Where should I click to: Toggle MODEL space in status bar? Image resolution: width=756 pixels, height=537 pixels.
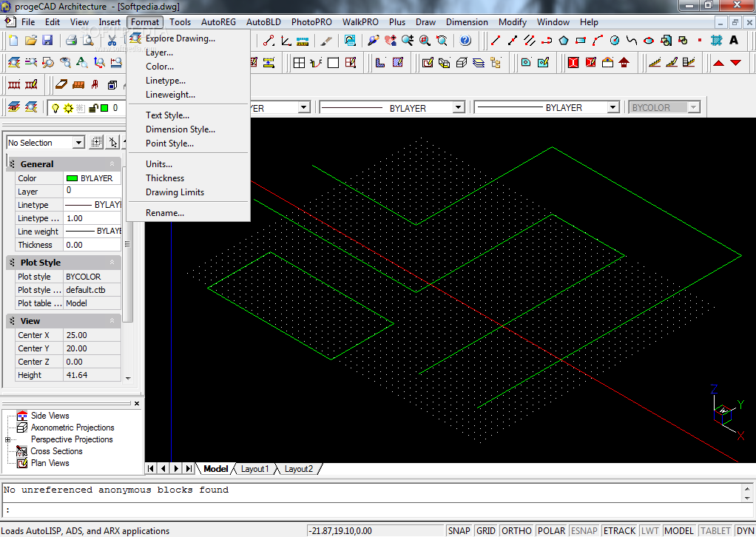(678, 531)
